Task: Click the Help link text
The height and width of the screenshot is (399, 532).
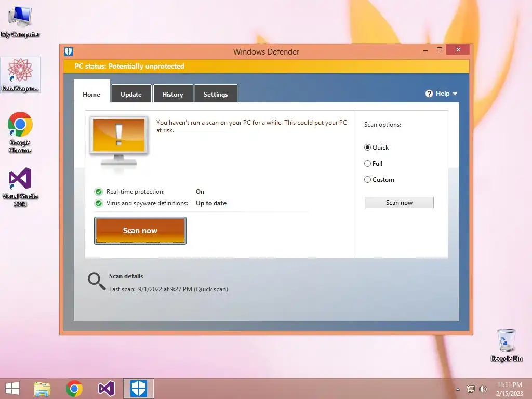Action: [443, 94]
